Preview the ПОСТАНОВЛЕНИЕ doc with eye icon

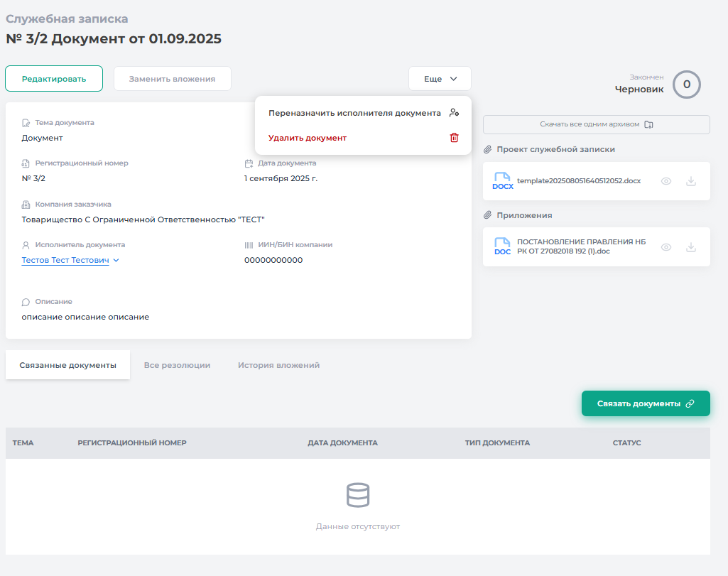[666, 247]
